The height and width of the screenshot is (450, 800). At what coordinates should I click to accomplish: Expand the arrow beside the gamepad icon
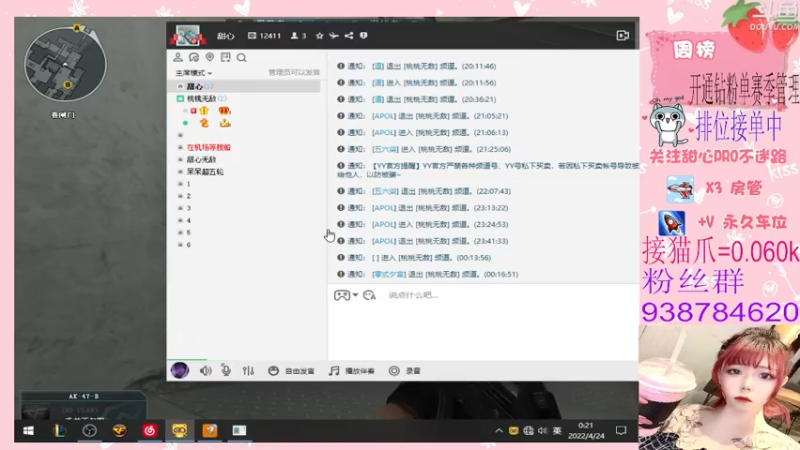pos(355,295)
